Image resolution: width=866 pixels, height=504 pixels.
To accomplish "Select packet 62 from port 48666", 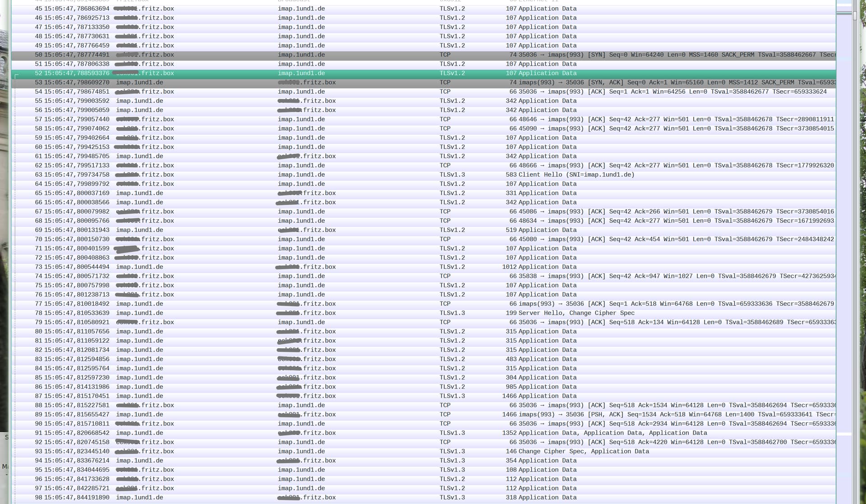I will coord(424,166).
